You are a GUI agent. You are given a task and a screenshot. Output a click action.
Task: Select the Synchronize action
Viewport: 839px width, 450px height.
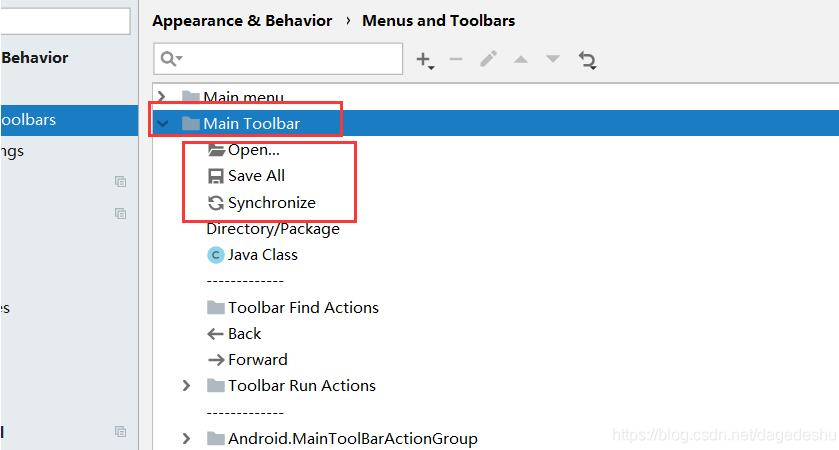tap(271, 202)
